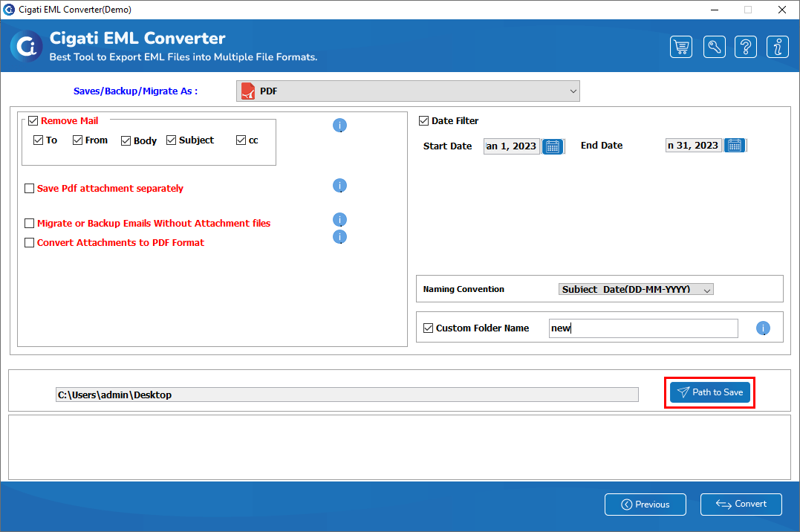Uncheck the To checkbox
Image resolution: width=800 pixels, height=532 pixels.
pos(39,140)
